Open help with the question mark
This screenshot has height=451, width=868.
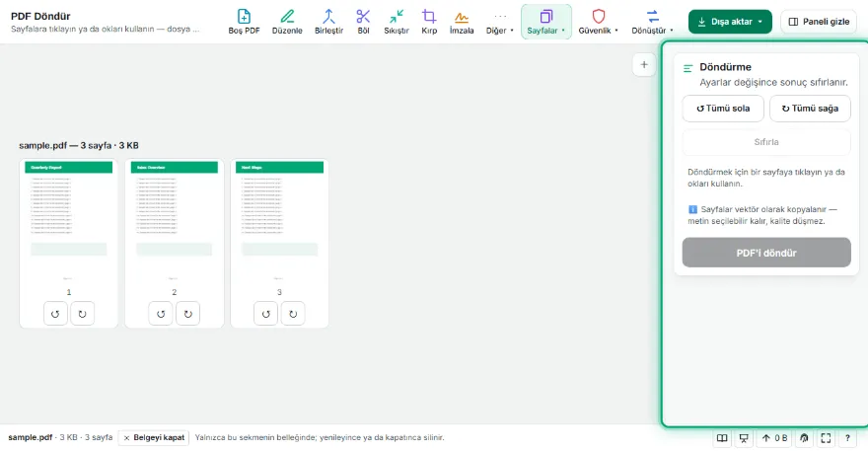click(x=847, y=438)
